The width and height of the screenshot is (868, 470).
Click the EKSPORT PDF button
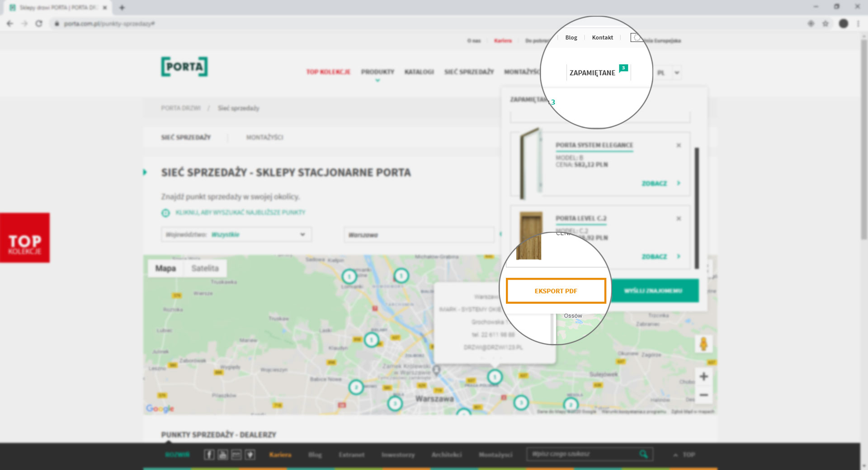(556, 291)
